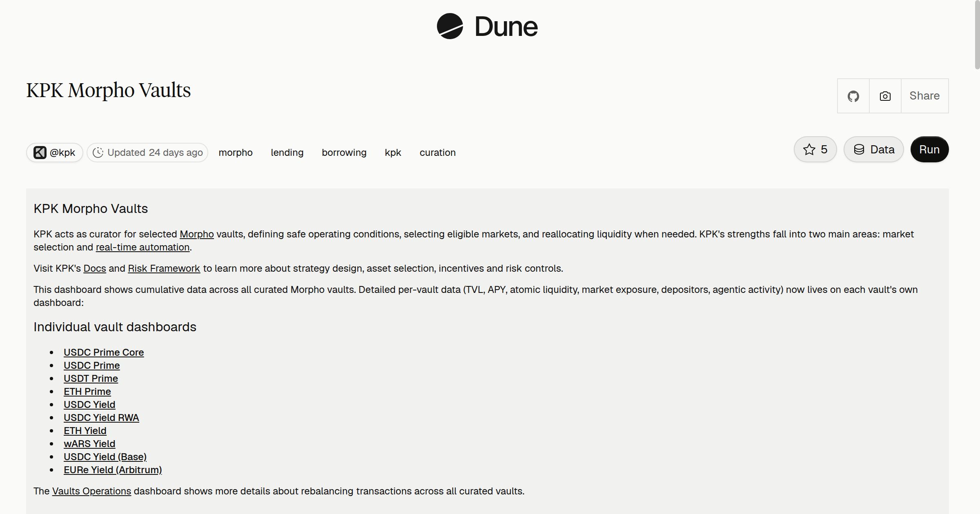Open the USDC Yield (Base) dashboard

tap(105, 457)
